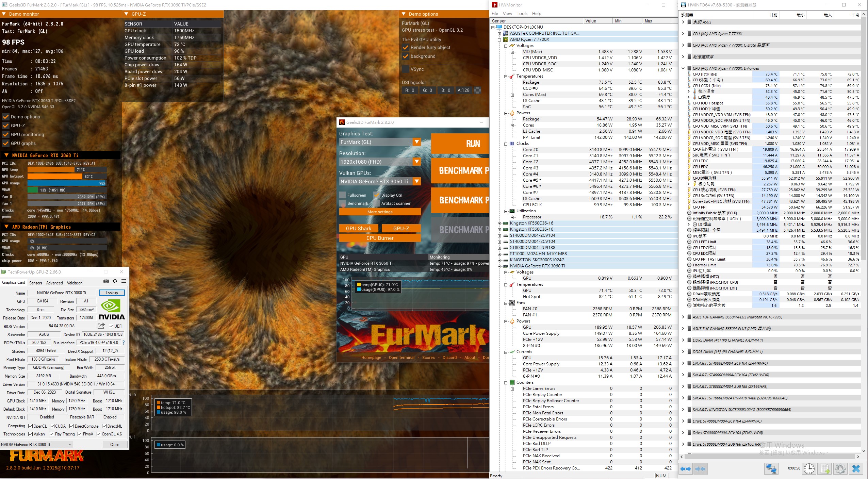This screenshot has height=479, width=868.
Task: Click the bus interface question mark in GPU-Z
Action: pos(124,343)
